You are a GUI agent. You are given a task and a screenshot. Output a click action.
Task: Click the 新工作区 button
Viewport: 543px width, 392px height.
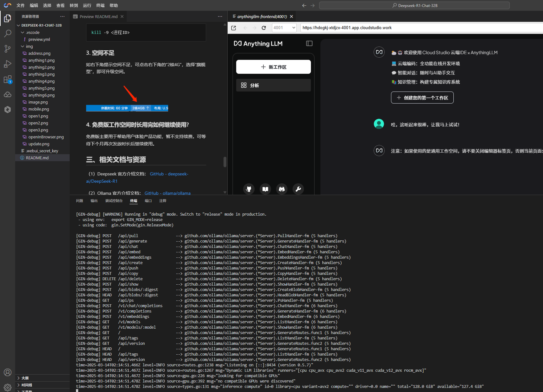pos(274,67)
